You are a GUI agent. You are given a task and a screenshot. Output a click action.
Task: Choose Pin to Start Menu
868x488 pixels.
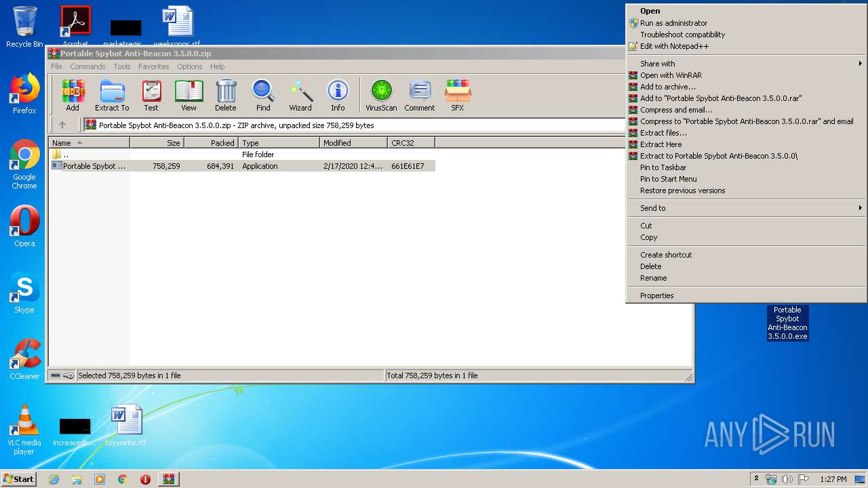click(746, 179)
